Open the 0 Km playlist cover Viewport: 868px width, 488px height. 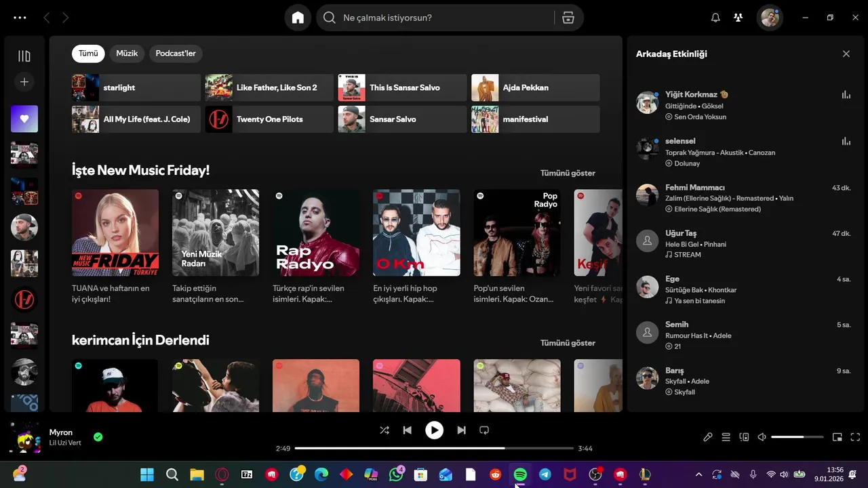[x=416, y=232]
